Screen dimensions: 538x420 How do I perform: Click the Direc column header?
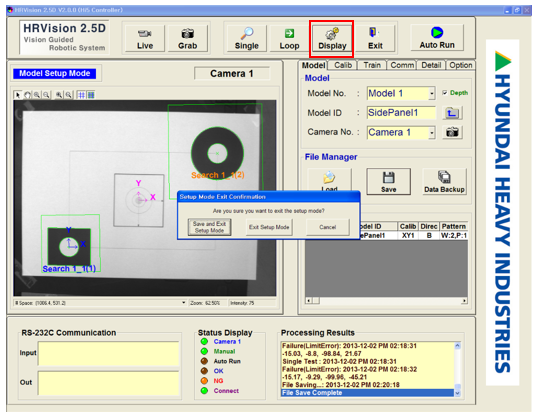click(x=429, y=226)
